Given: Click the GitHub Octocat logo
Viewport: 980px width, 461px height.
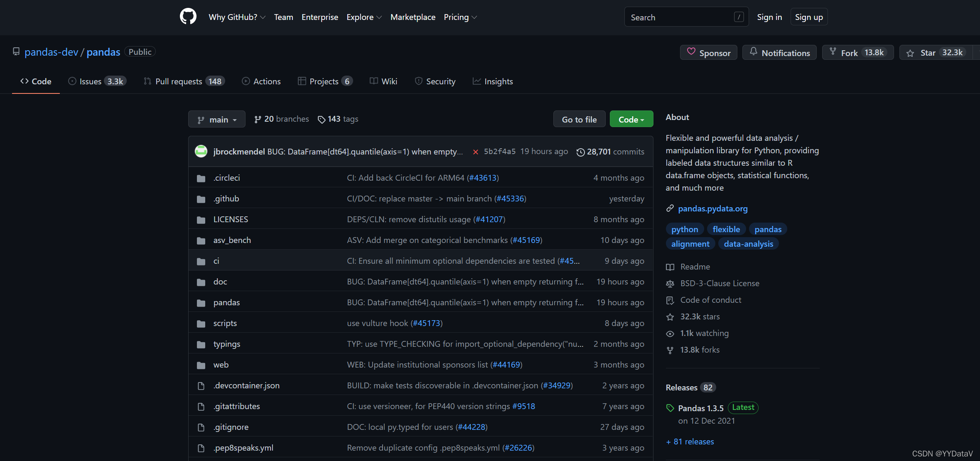Looking at the screenshot, I should click(188, 17).
